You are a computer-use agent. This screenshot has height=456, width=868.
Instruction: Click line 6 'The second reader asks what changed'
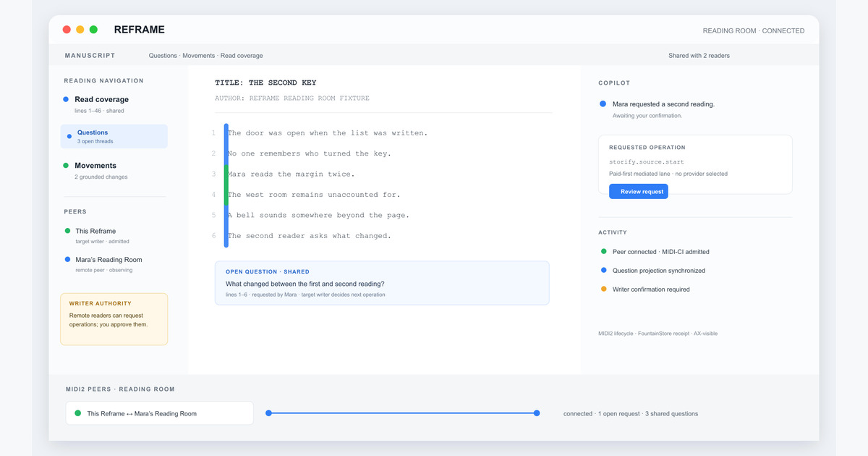[309, 236]
